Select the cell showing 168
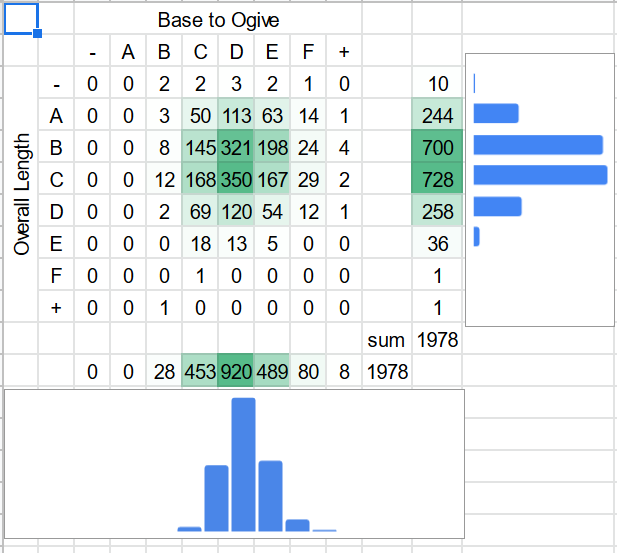Viewport: 617px width, 553px height. click(x=200, y=180)
